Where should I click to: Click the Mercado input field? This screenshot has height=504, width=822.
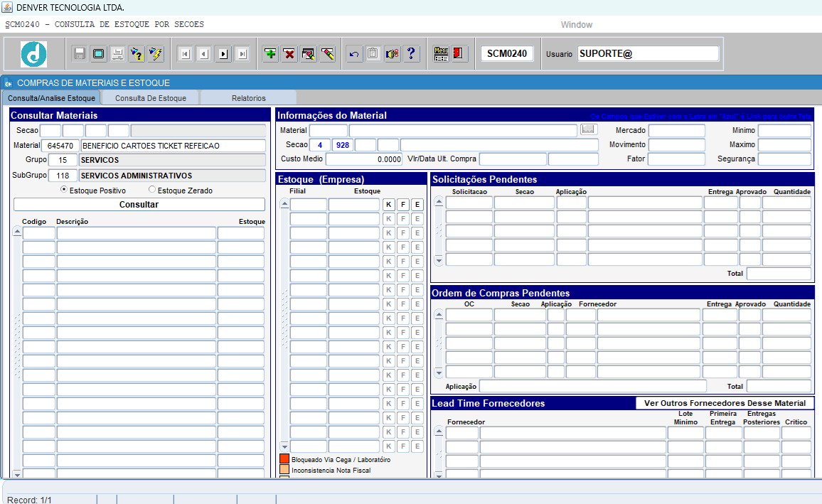[x=677, y=131]
